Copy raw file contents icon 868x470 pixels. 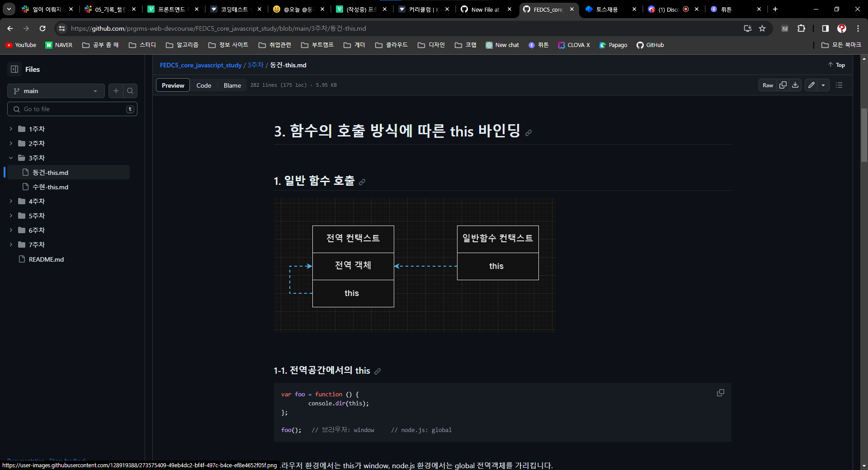point(783,85)
